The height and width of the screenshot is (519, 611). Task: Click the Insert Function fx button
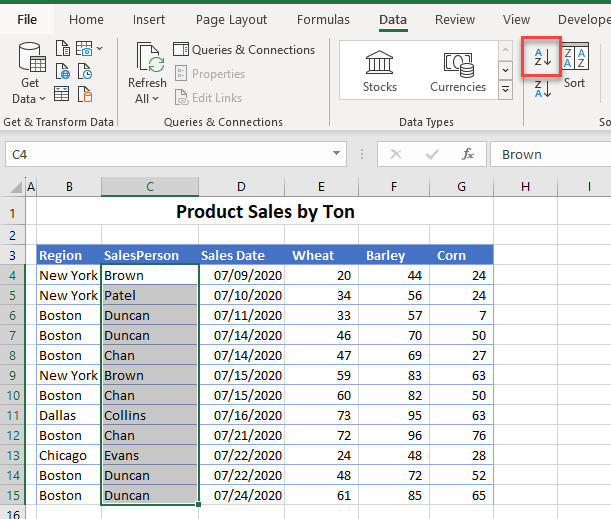(x=467, y=155)
